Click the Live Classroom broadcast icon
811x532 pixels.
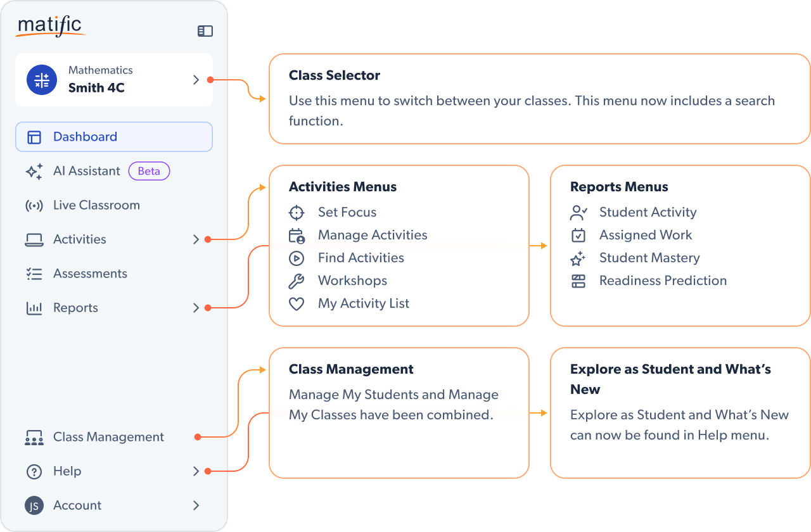[34, 206]
